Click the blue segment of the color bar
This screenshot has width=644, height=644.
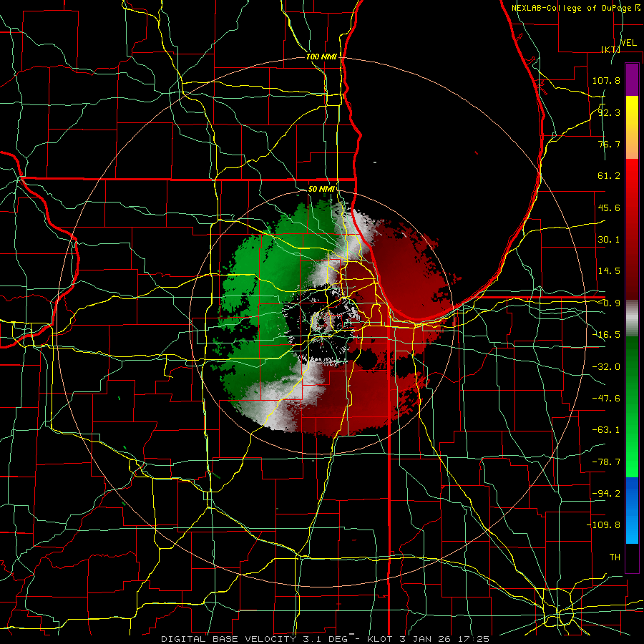click(632, 510)
